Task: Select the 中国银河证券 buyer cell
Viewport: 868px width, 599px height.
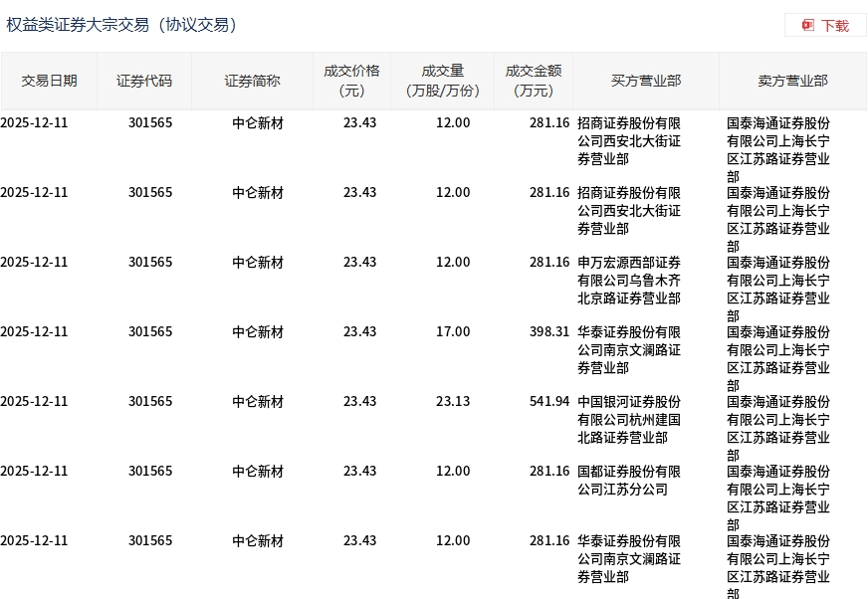Action: pos(629,419)
